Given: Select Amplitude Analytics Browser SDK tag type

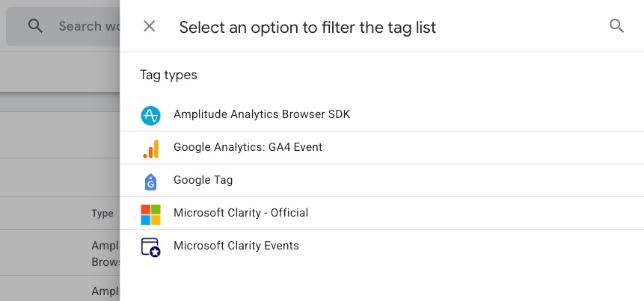Looking at the screenshot, I should (382, 115).
